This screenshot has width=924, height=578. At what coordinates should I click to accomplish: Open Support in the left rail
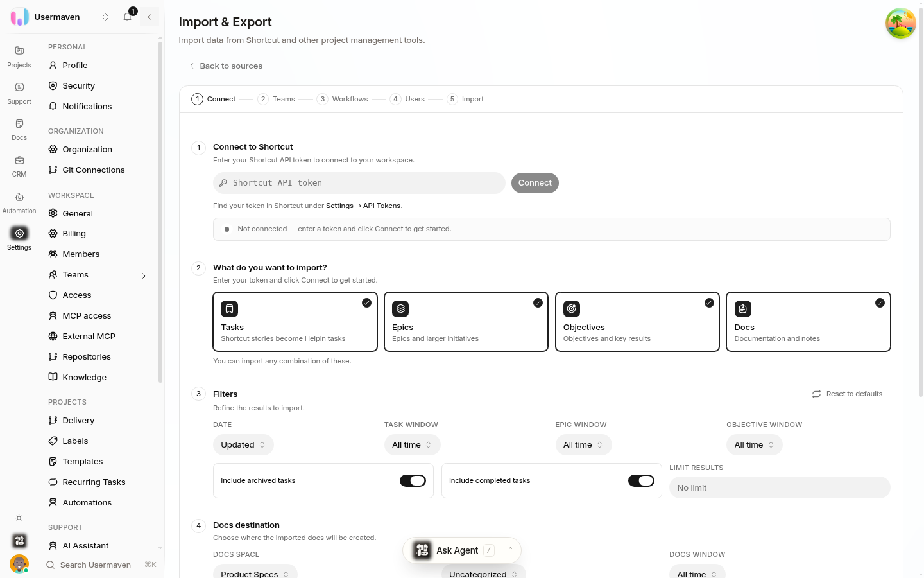[x=19, y=93]
